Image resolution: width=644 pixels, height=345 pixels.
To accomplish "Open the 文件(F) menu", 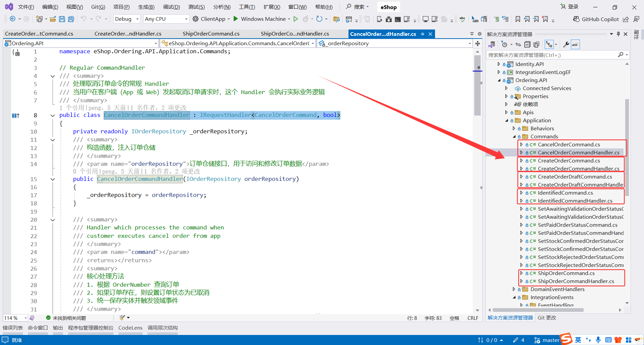I will tap(26, 7).
